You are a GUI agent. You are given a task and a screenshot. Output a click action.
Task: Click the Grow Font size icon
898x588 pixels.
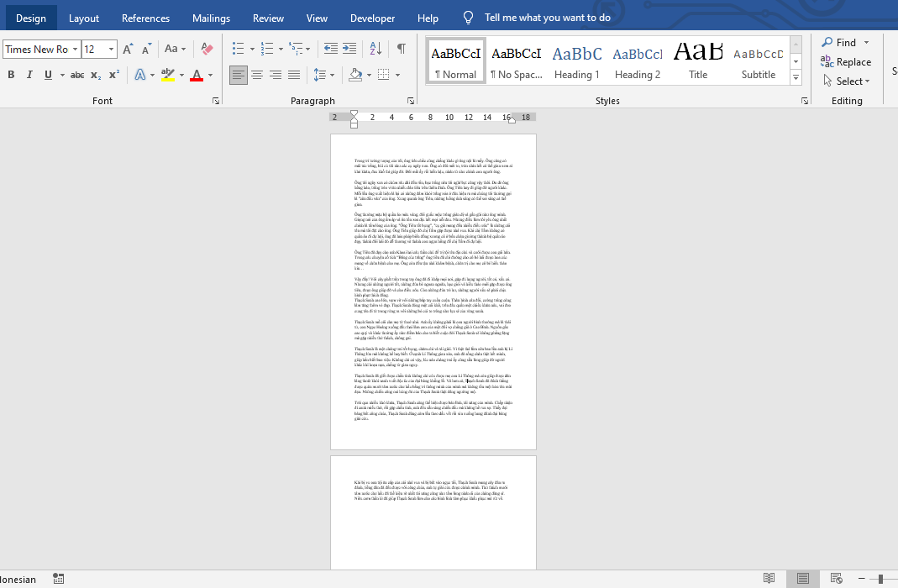click(128, 49)
